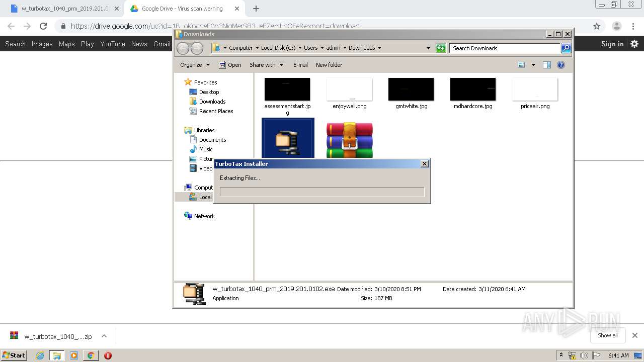
Task: Open Internet Explorer from the taskbar
Action: point(40,355)
